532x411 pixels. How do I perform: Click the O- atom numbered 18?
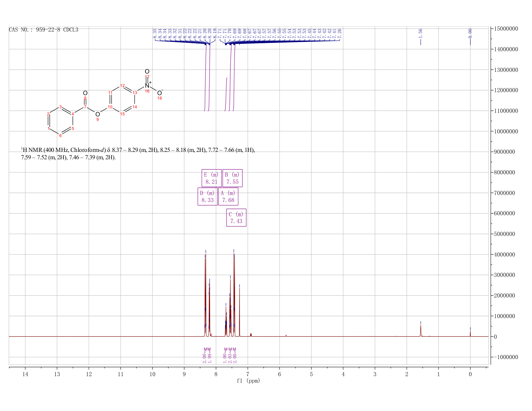click(x=160, y=93)
